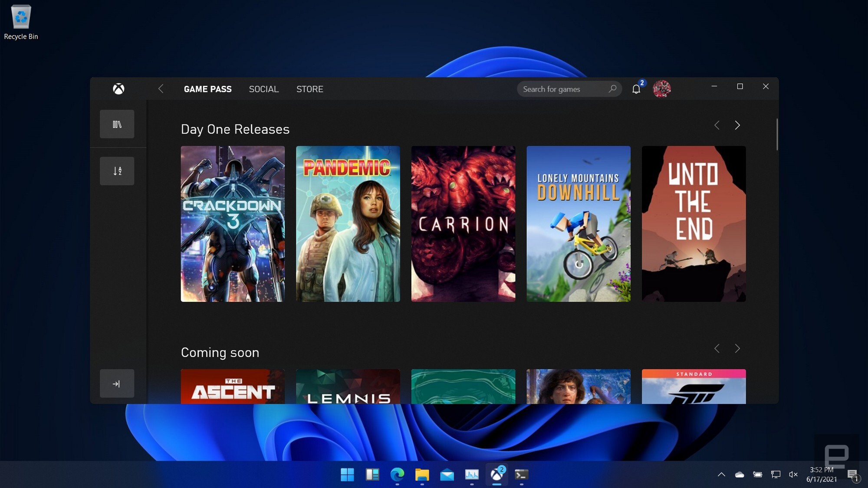Open the user profile avatar
Screen dimensions: 868x488
click(x=661, y=89)
